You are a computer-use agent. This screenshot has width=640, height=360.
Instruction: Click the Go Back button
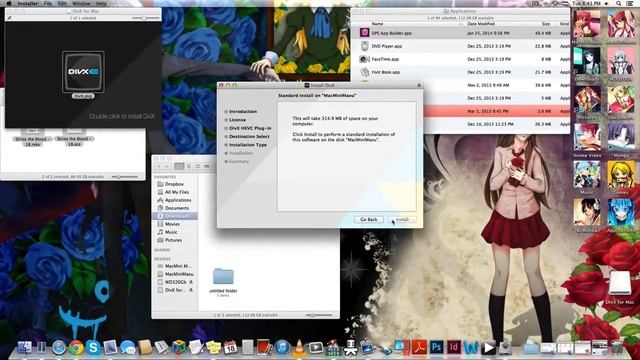point(369,220)
